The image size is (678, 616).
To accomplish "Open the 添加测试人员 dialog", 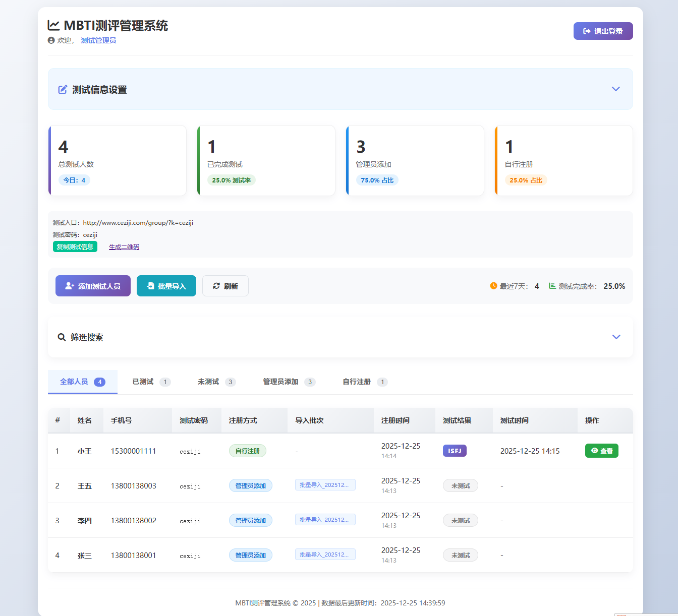I will [x=93, y=286].
